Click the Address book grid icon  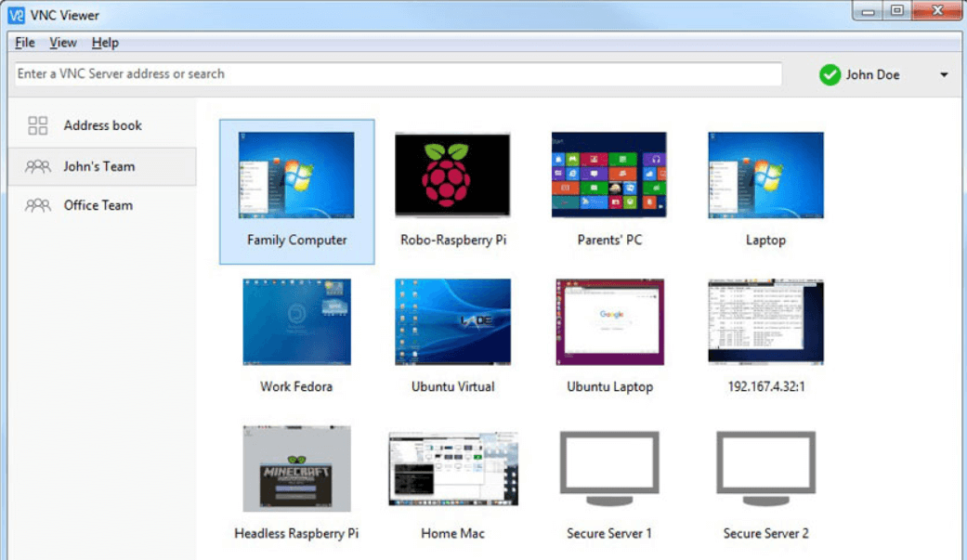click(38, 125)
